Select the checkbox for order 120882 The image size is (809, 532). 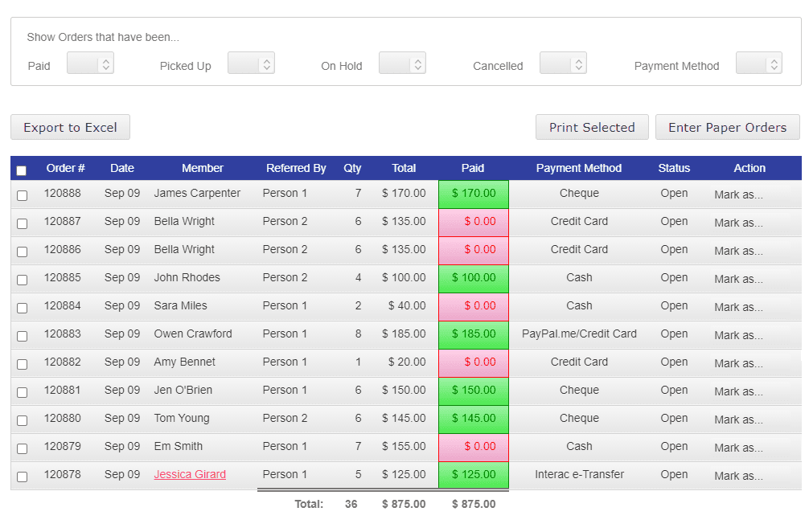click(x=23, y=365)
